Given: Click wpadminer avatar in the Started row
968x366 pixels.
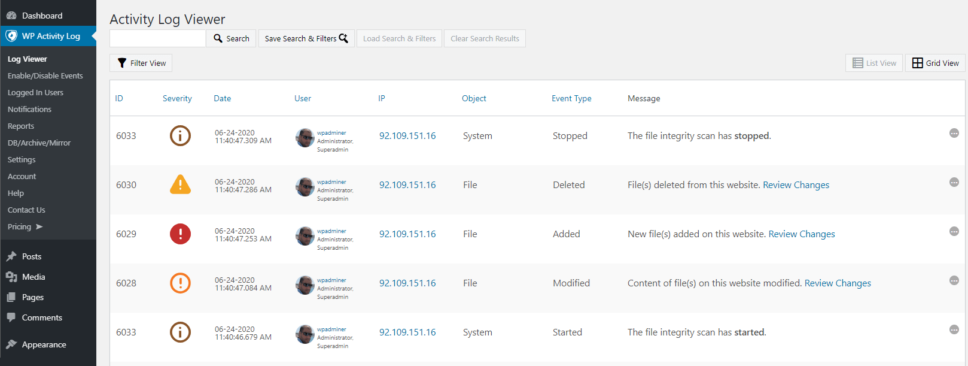Looking at the screenshot, I should coord(305,335).
